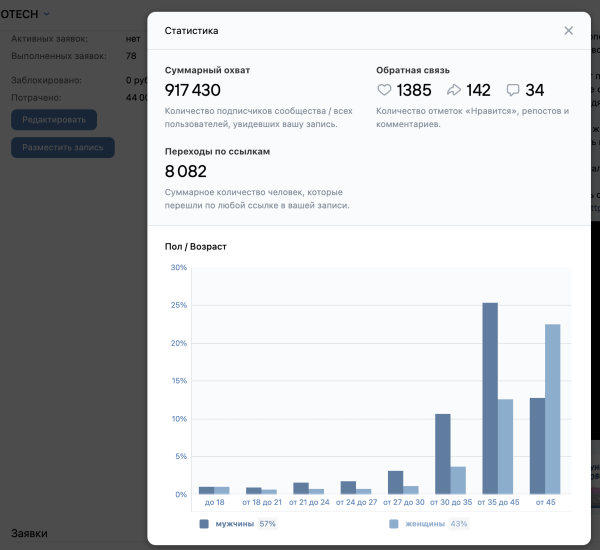
Task: Click the men bar for от 35 до 45
Action: click(x=490, y=398)
